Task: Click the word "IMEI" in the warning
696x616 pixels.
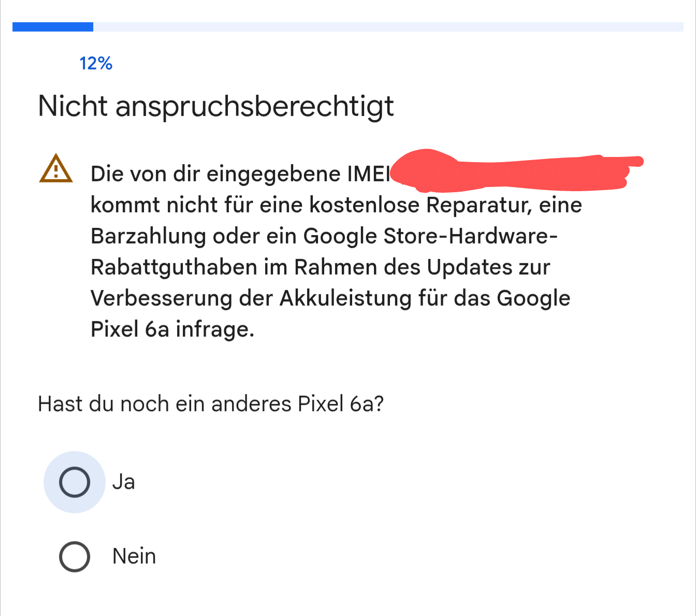Action: (368, 174)
